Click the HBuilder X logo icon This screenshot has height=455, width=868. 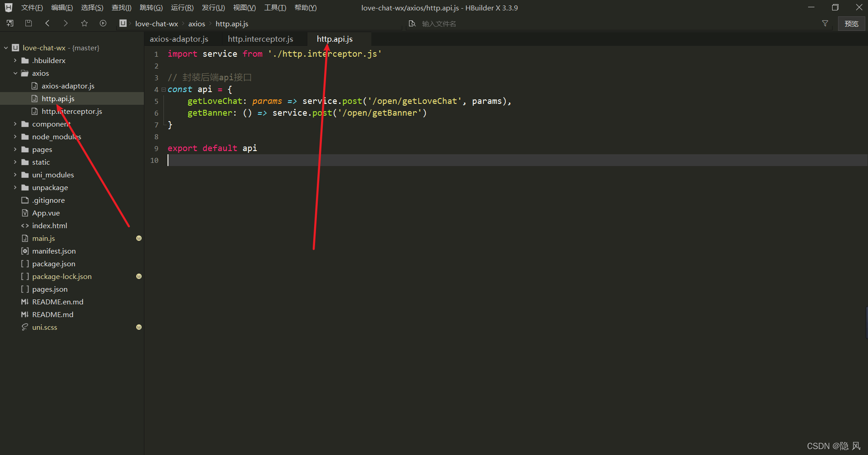[x=9, y=8]
